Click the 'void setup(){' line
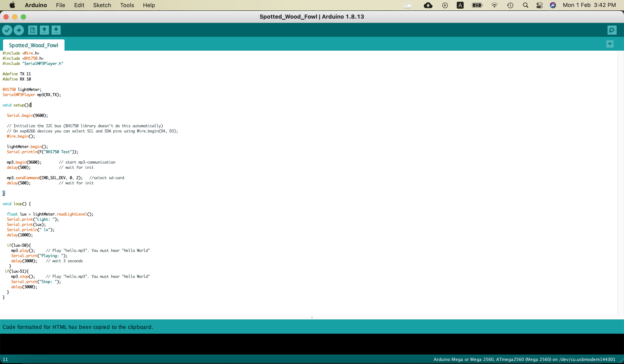 point(17,105)
